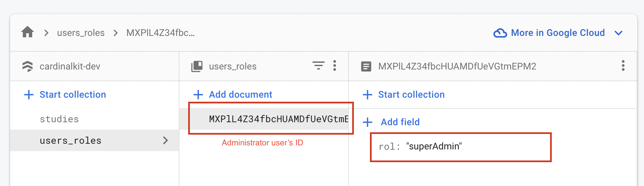Image resolution: width=644 pixels, height=186 pixels.
Task: Click the document icon beside the document ID
Action: pos(366,66)
